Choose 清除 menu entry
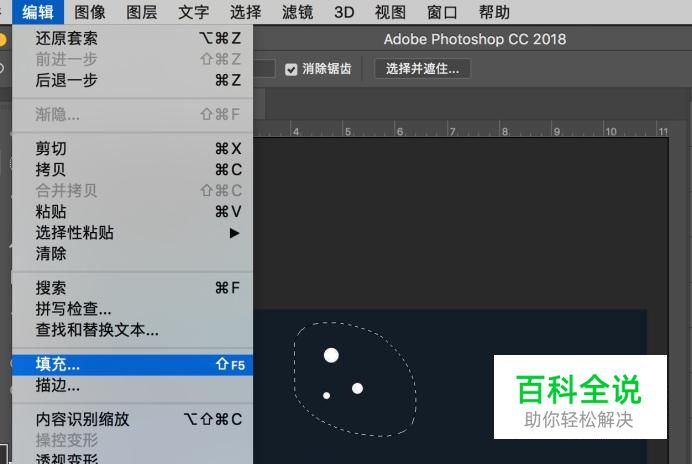Viewport: 692px width, 464px height. tap(132, 253)
